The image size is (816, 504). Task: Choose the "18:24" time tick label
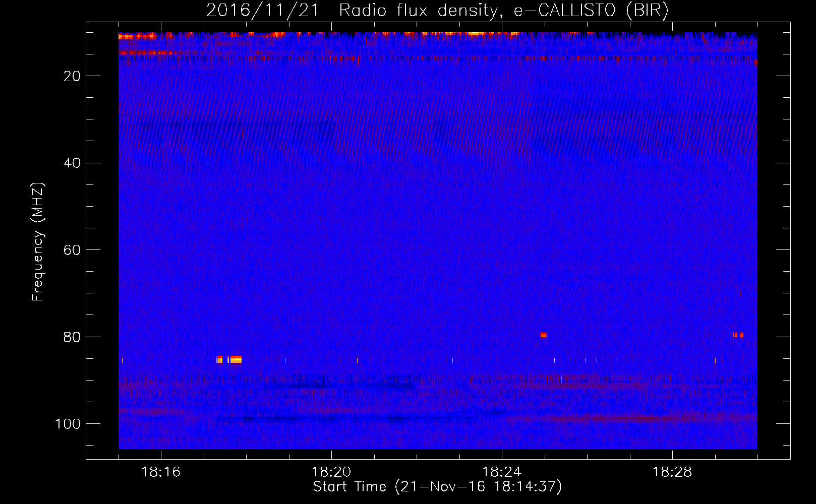click(502, 472)
